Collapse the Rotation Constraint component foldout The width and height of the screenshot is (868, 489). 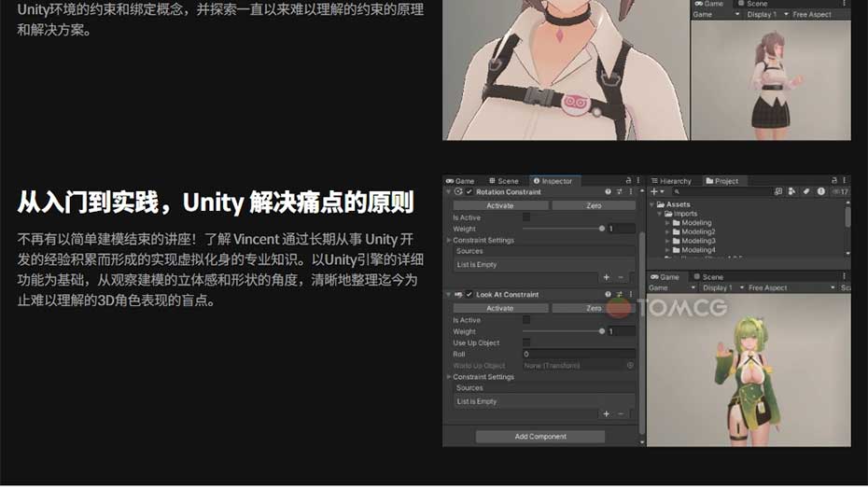(448, 191)
